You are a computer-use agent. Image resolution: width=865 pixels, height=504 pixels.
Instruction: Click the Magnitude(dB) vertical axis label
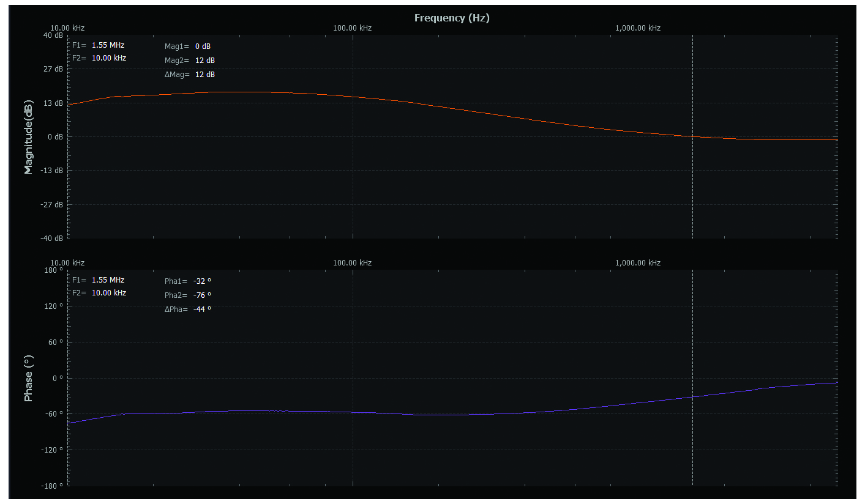click(x=28, y=136)
